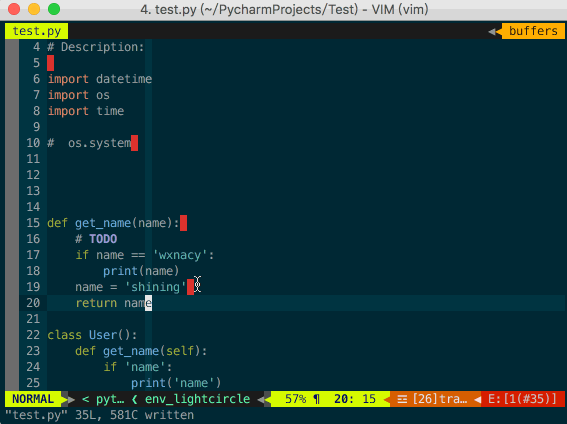Screen dimensions: 567x424
Task: Click the '20: 15' cursor position readout
Action: tap(355, 399)
